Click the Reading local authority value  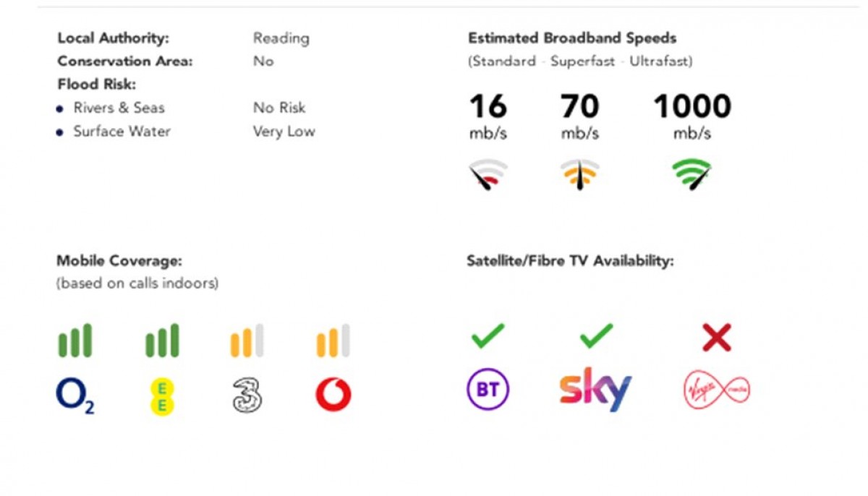coord(281,38)
